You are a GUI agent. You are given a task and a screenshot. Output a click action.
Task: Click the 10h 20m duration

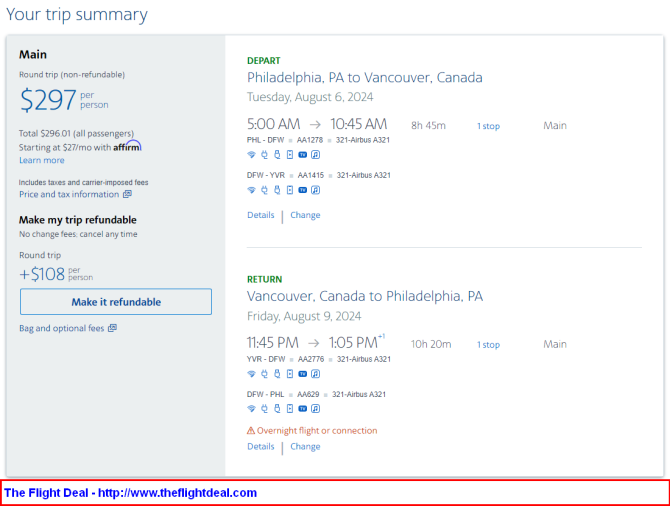[x=431, y=344]
